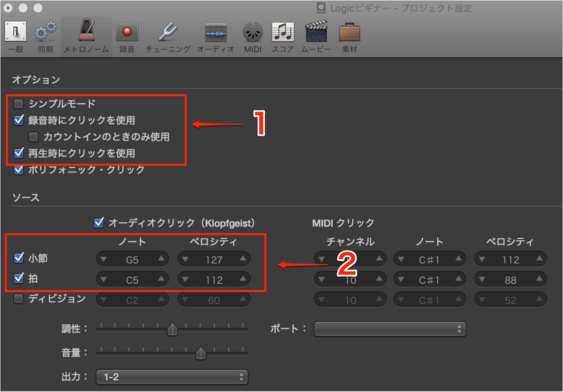Click the 拍 velocity field 112
Screen dimensions: 563x392
(x=214, y=279)
